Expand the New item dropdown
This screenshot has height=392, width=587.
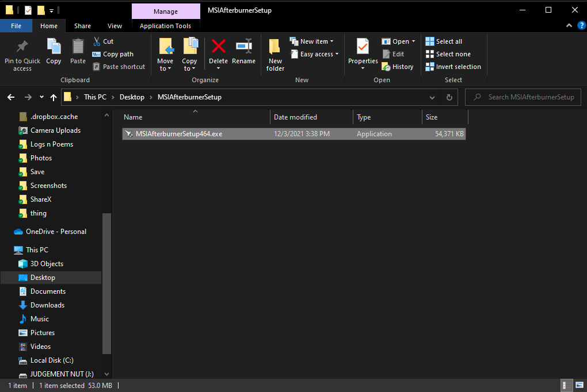pos(312,41)
